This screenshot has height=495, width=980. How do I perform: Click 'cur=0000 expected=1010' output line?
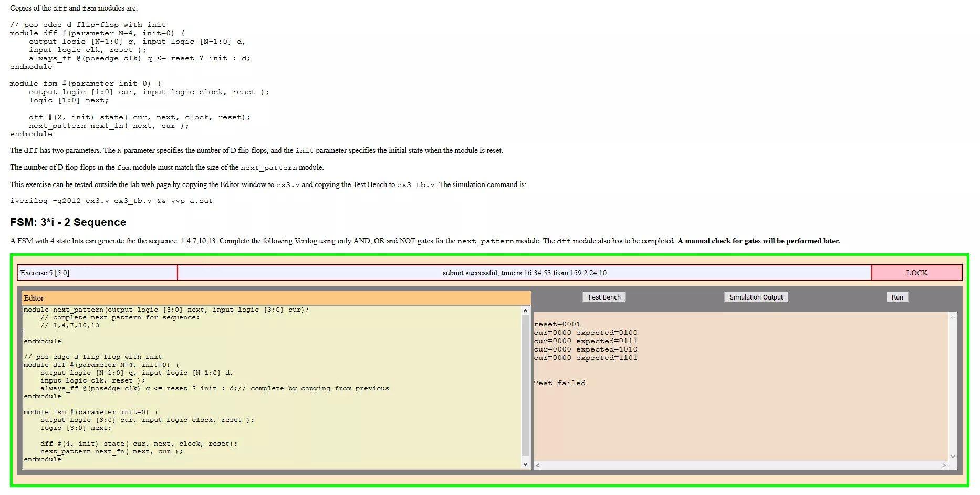coord(586,349)
